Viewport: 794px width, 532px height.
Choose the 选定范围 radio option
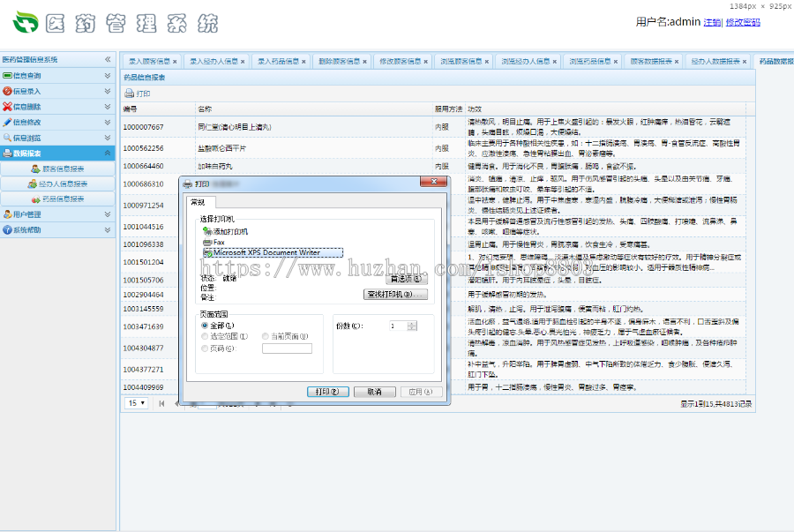point(203,336)
